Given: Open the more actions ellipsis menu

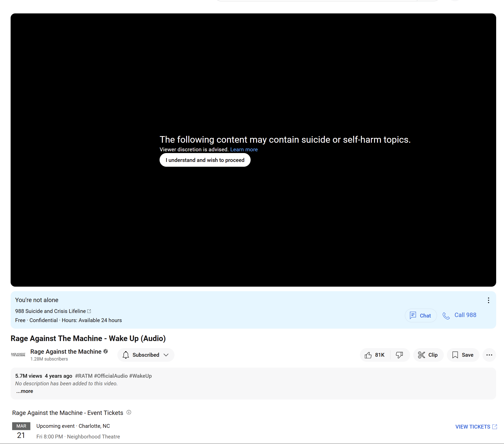Looking at the screenshot, I should coord(489,355).
